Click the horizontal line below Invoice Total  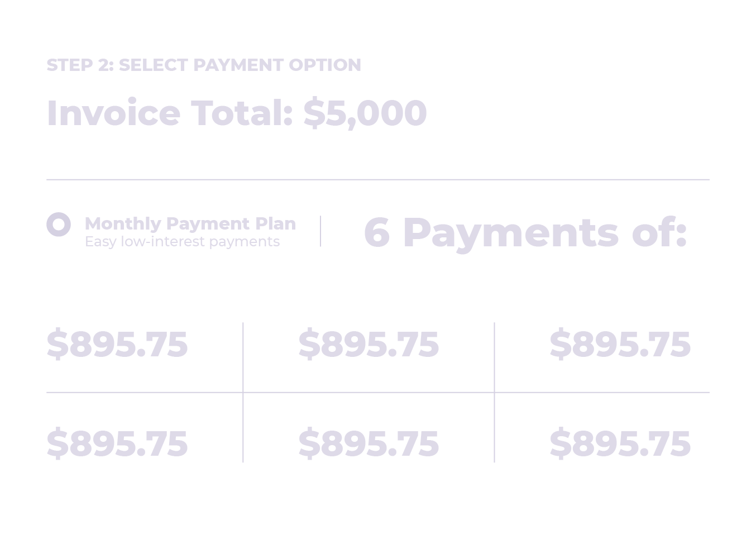[377, 180]
